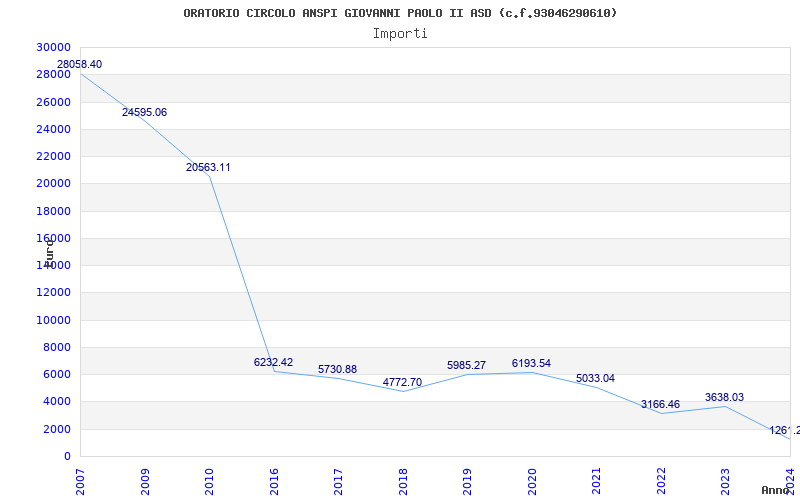Click the Euro y-axis label

point(49,252)
